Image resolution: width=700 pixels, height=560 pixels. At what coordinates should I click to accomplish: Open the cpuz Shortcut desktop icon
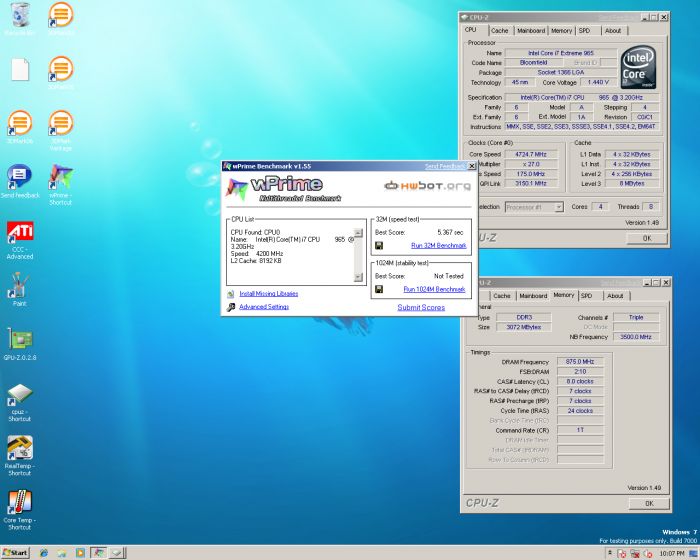(20, 402)
